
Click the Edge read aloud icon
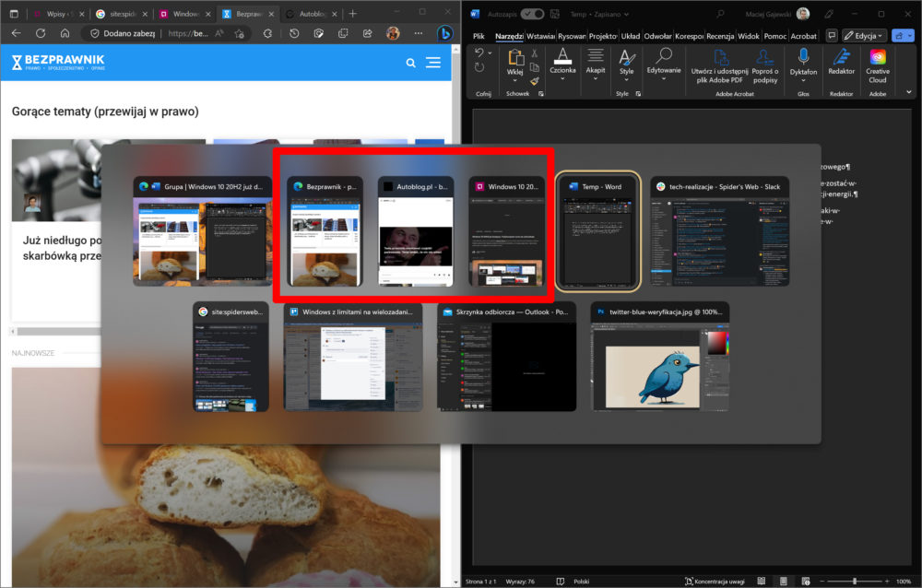(x=219, y=33)
